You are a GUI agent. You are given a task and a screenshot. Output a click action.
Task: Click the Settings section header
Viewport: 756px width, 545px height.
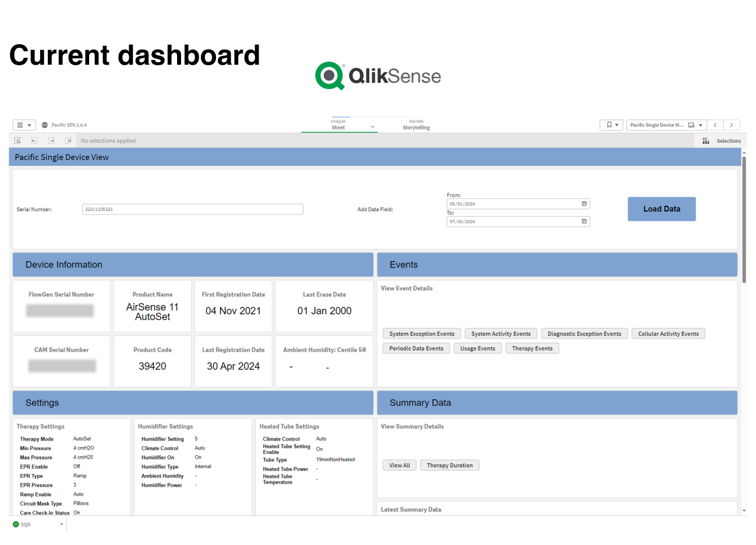(193, 403)
